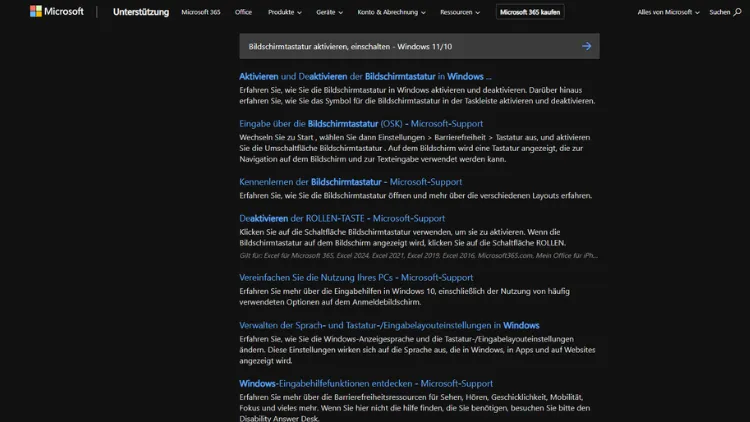Screen dimensions: 750x422
Task: Click description mentioning 'verschiedenen Layouts erfahren'
Action: click(x=416, y=195)
